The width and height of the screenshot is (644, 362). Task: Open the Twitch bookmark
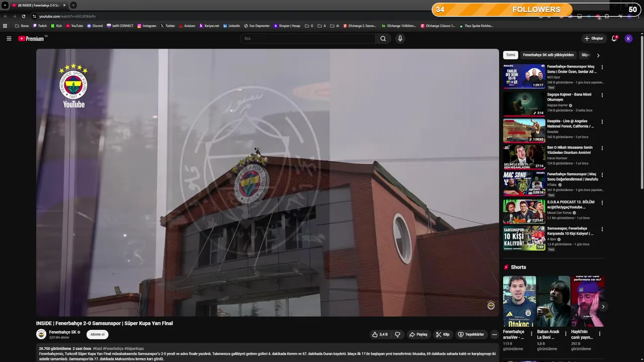(x=40, y=26)
